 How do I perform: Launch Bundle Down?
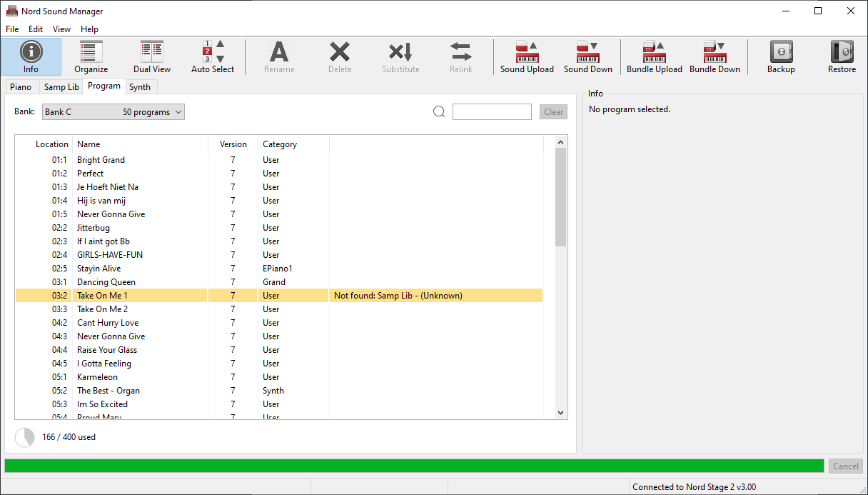tap(715, 56)
